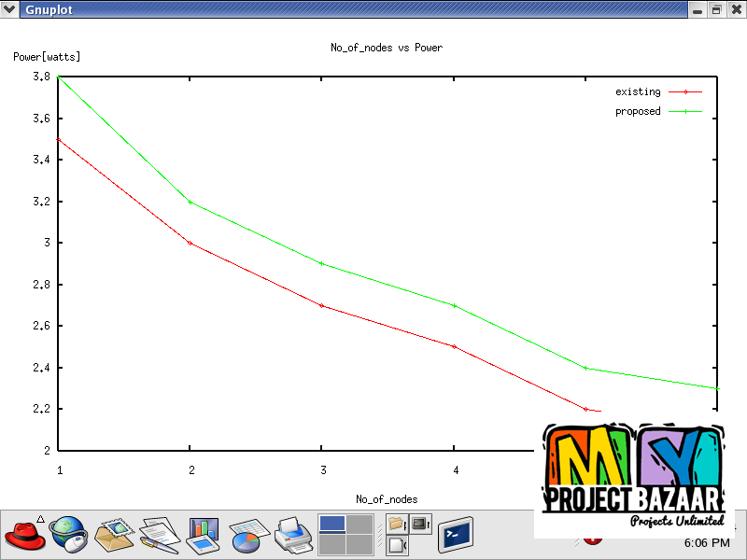Screen dimensions: 747x560
Task: Open the presentation app launcher
Action: pos(203,535)
